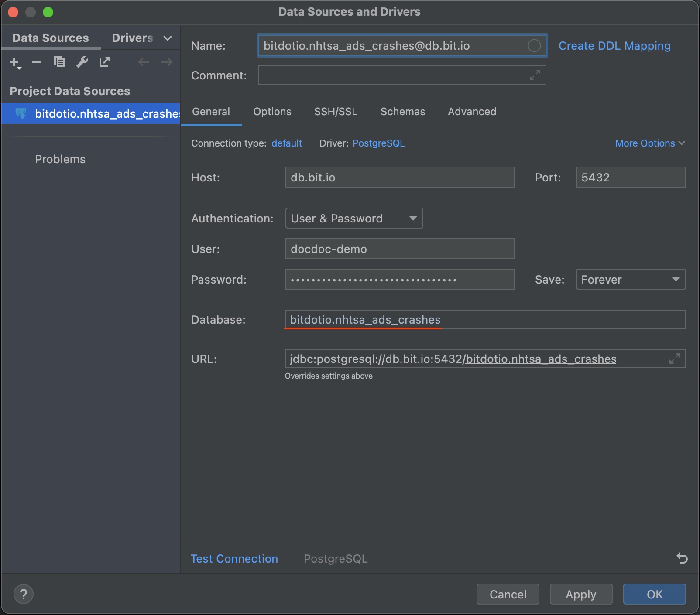
Task: Click the PostgreSQL driver link
Action: (x=379, y=143)
